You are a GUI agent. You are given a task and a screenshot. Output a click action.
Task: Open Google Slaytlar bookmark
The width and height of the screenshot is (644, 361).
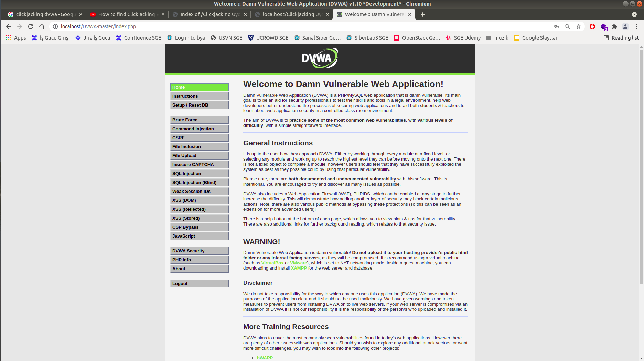coord(536,38)
